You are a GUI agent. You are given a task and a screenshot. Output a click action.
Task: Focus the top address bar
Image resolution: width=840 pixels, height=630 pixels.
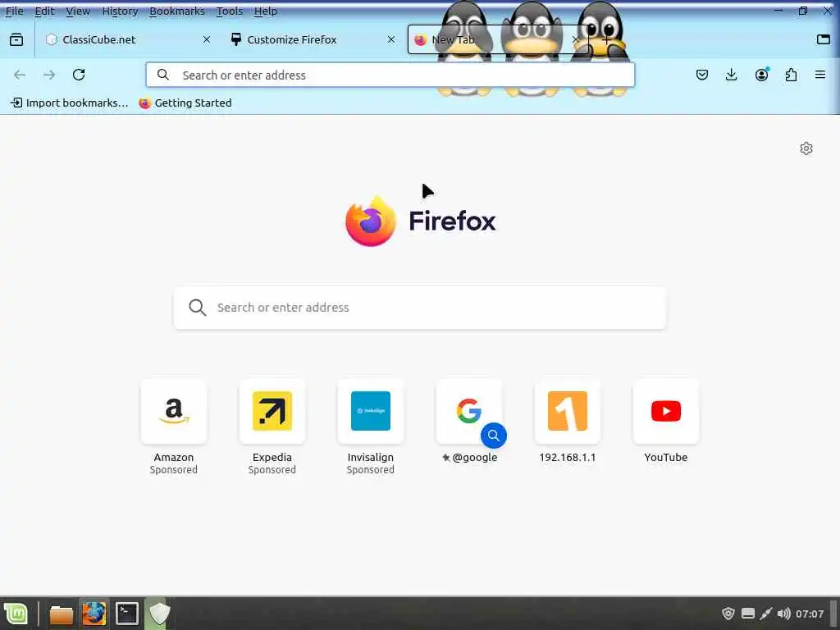(x=390, y=75)
